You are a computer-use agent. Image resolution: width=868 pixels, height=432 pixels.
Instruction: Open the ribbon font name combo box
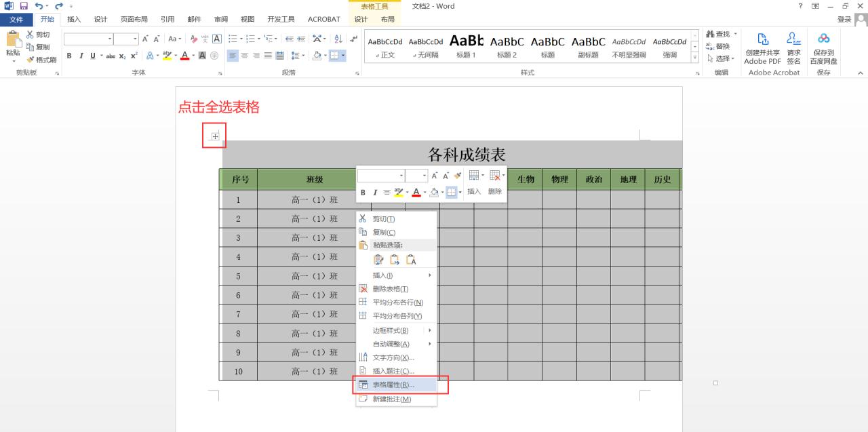point(88,39)
